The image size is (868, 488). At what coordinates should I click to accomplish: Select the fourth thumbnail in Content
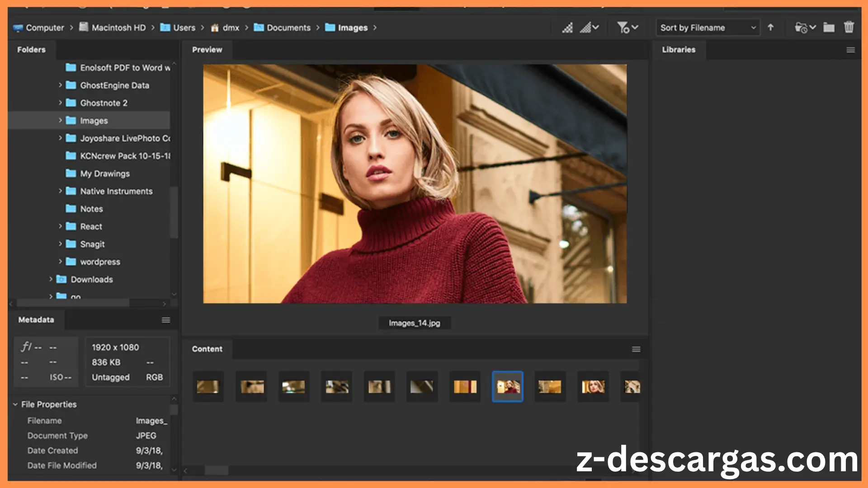coord(336,387)
